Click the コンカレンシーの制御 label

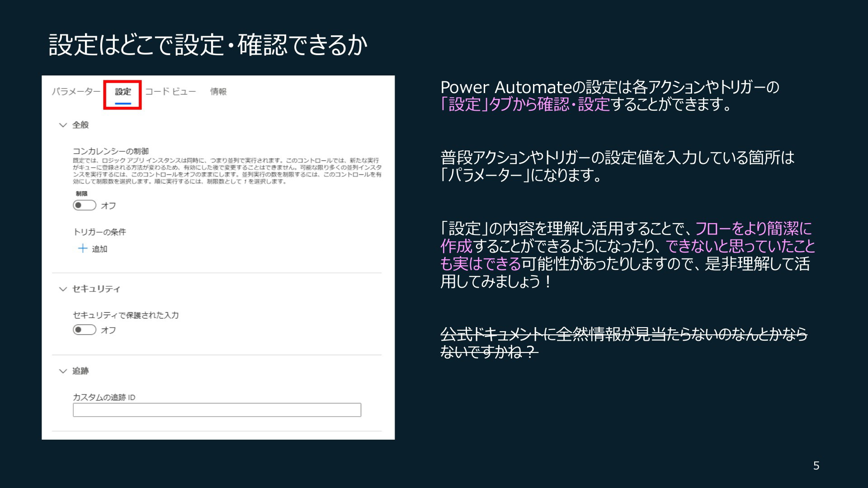pos(111,151)
